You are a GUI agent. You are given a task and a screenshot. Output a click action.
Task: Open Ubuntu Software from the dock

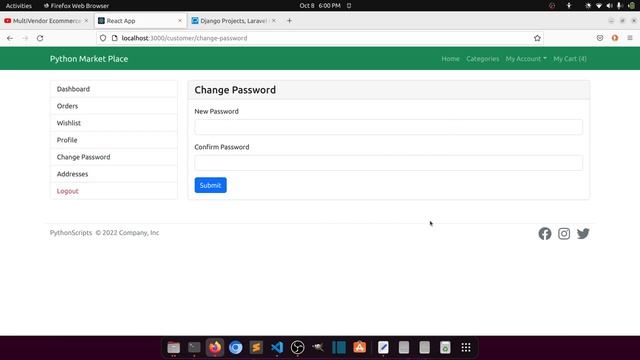360,347
